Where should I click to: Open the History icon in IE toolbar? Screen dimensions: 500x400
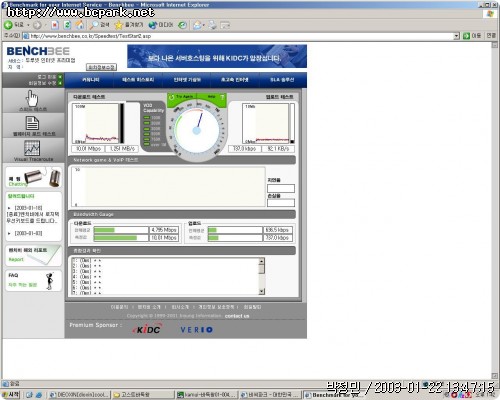pyautogui.click(x=182, y=25)
